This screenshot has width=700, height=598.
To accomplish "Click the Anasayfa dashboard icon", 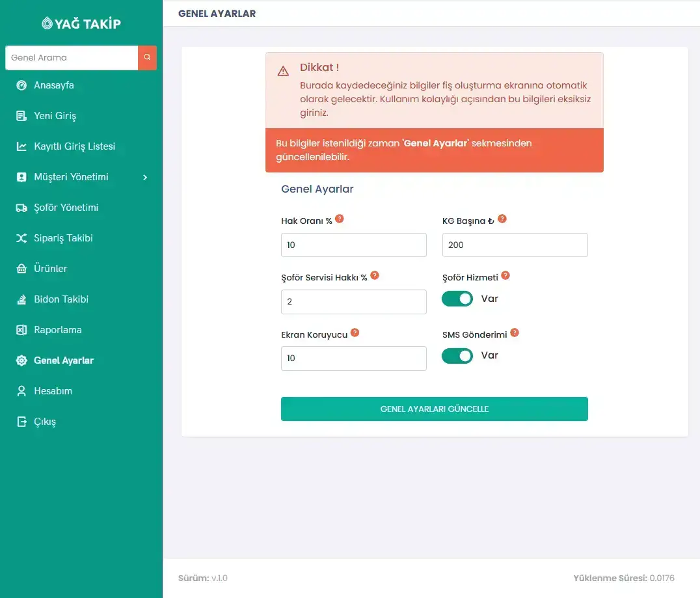I will pyautogui.click(x=21, y=85).
